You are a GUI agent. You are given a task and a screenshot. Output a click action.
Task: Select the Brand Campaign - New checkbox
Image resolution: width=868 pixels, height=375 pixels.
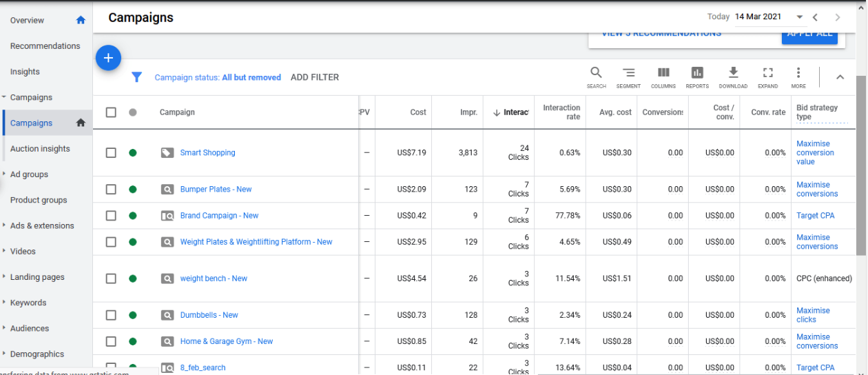[x=111, y=216]
